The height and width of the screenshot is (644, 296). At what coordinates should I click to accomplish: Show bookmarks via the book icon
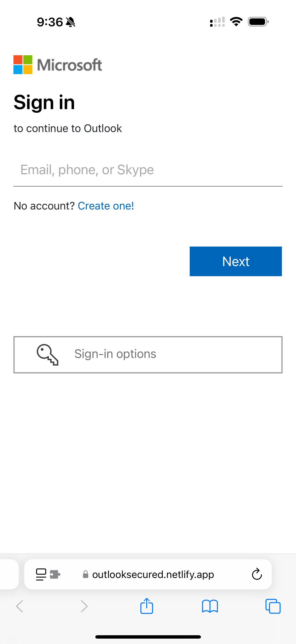[210, 606]
